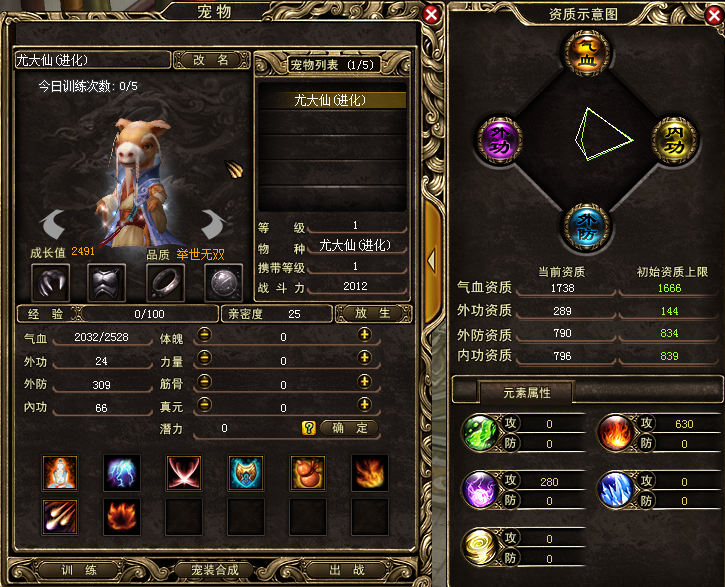This screenshot has width=725, height=587.
Task: Decrease 力量 with the minus button
Action: 204,358
